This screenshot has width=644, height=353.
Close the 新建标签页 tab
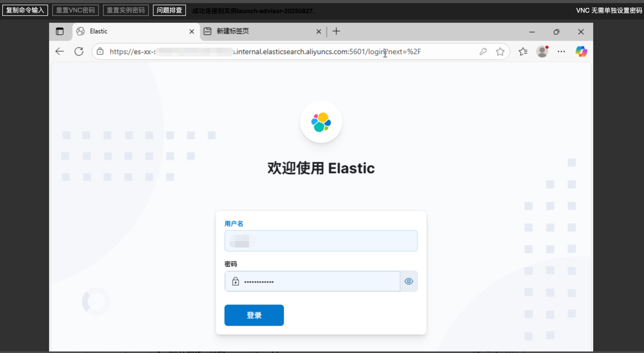click(319, 31)
